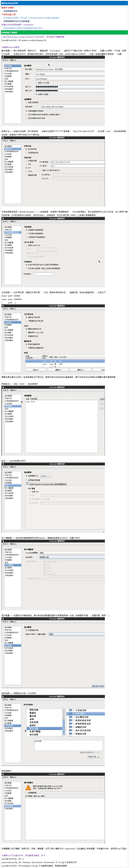
Task: Open the 默认语言 dropdown showing Chinese (P.R. of China)
Action: 70,69
